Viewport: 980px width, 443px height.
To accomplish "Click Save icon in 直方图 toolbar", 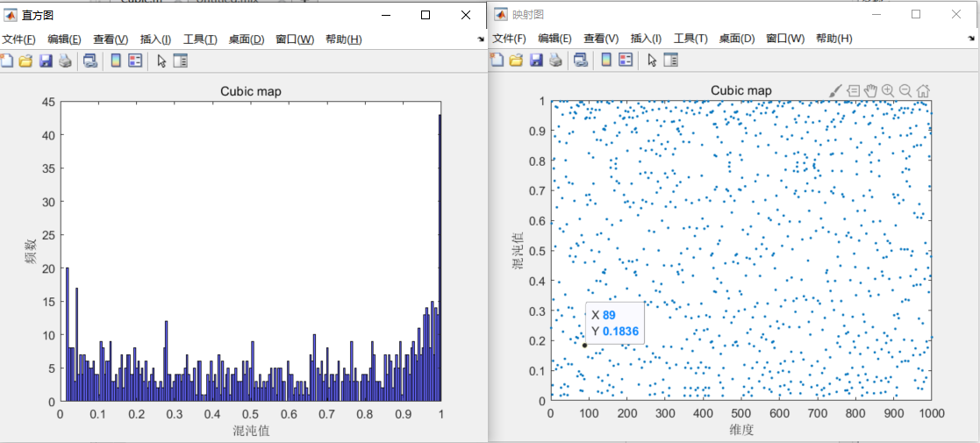I will coord(46,61).
